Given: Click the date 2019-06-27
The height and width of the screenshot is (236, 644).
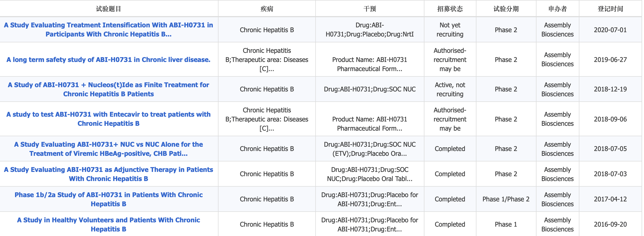Looking at the screenshot, I should (610, 60).
